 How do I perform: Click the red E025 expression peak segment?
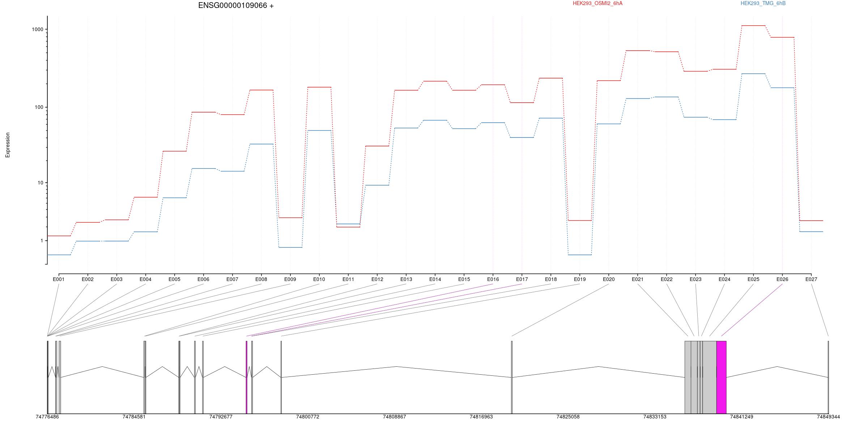pos(753,26)
